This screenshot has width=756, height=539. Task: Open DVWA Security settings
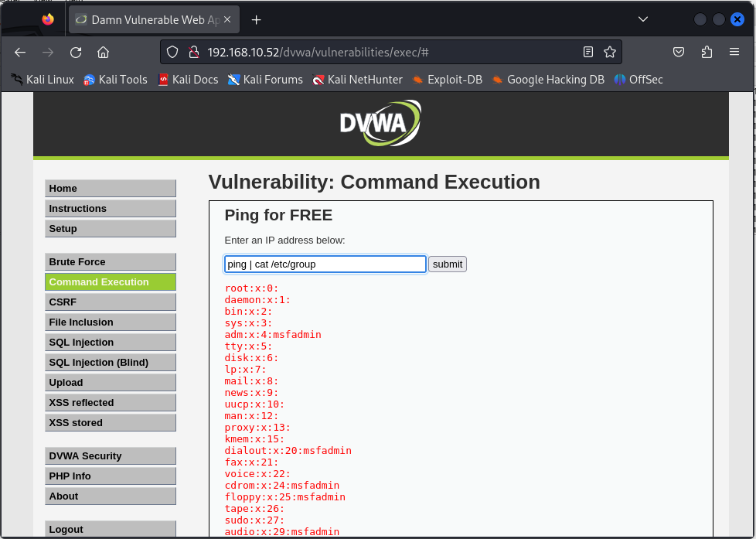coord(111,456)
